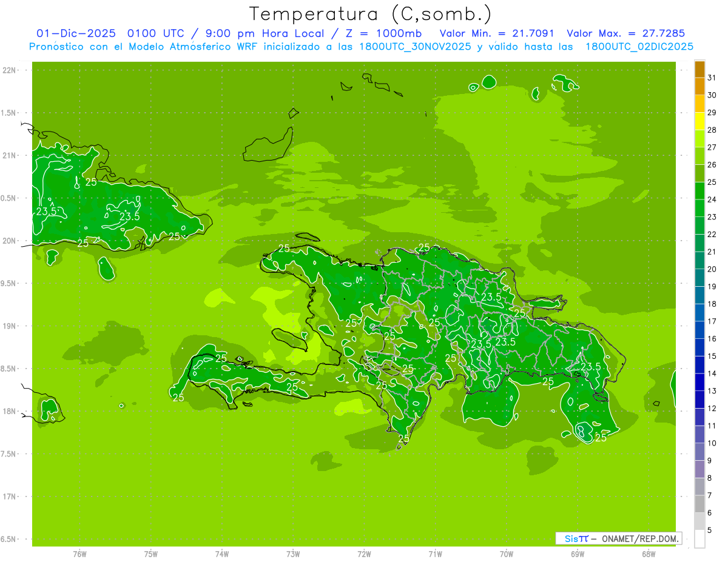The width and height of the screenshot is (728, 562).
Task: Click the '24' label on the color scale
Action: click(712, 199)
